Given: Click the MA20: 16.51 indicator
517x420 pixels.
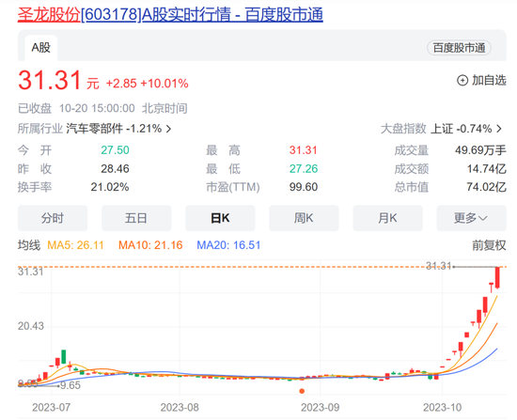Looking at the screenshot, I should (x=228, y=245).
